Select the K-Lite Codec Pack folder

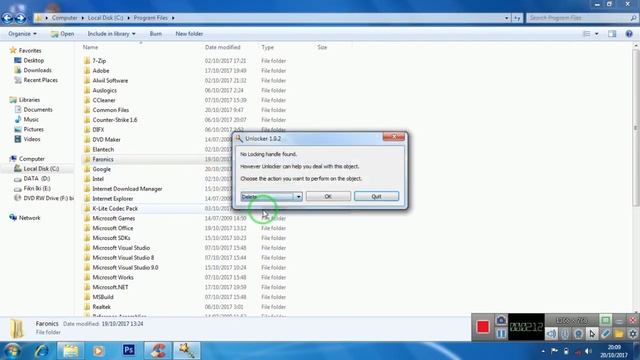(115, 208)
